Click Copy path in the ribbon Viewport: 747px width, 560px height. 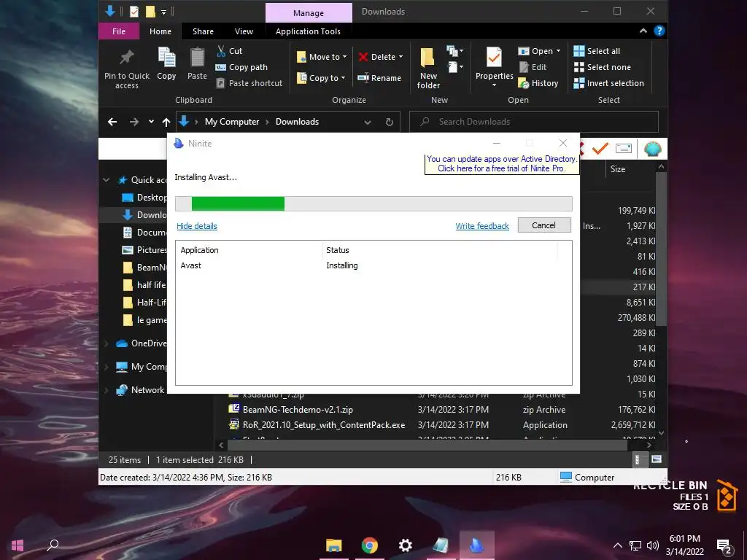[241, 67]
